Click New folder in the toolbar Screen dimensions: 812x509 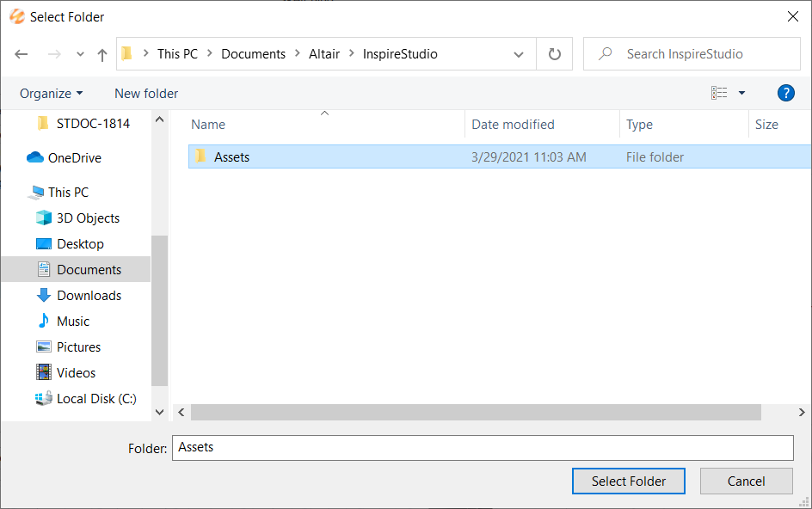(146, 93)
